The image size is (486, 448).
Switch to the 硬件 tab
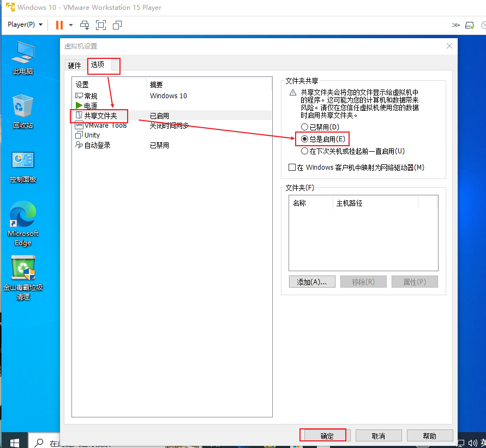[x=74, y=65]
